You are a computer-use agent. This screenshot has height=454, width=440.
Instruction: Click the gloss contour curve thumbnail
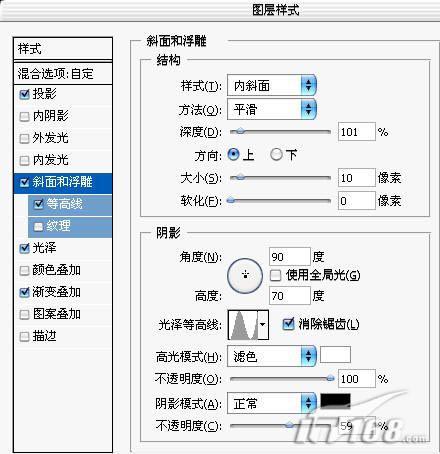point(243,325)
